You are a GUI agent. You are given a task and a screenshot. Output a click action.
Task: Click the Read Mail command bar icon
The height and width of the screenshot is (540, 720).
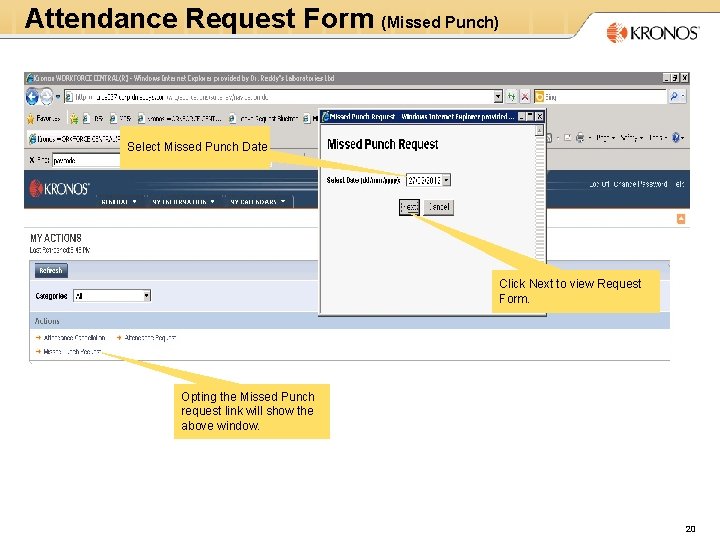pos(568,138)
